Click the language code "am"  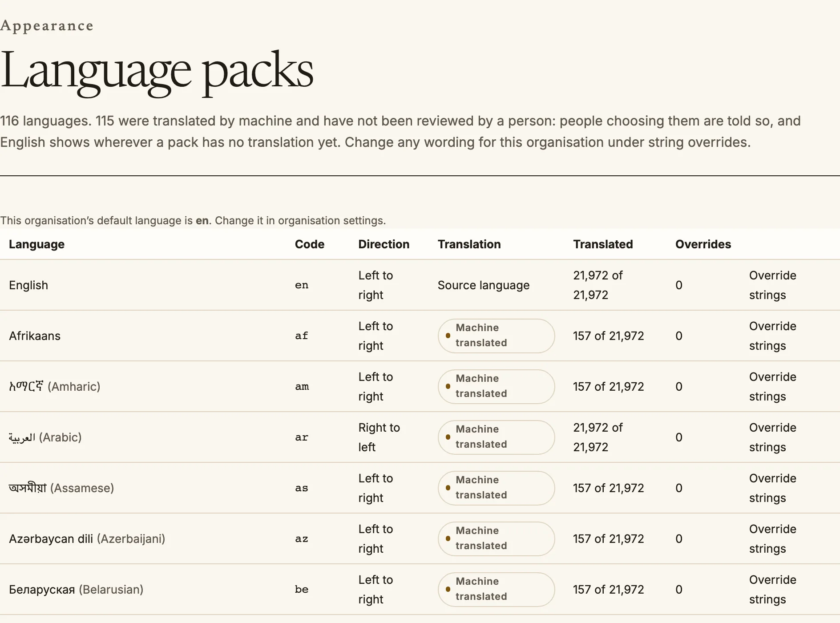302,387
